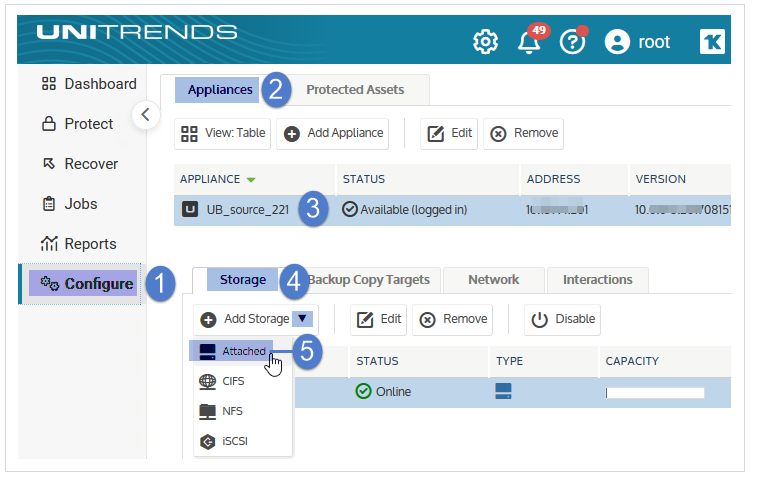Click the Unitrends logo
This screenshot has width=759, height=481.
[x=137, y=32]
